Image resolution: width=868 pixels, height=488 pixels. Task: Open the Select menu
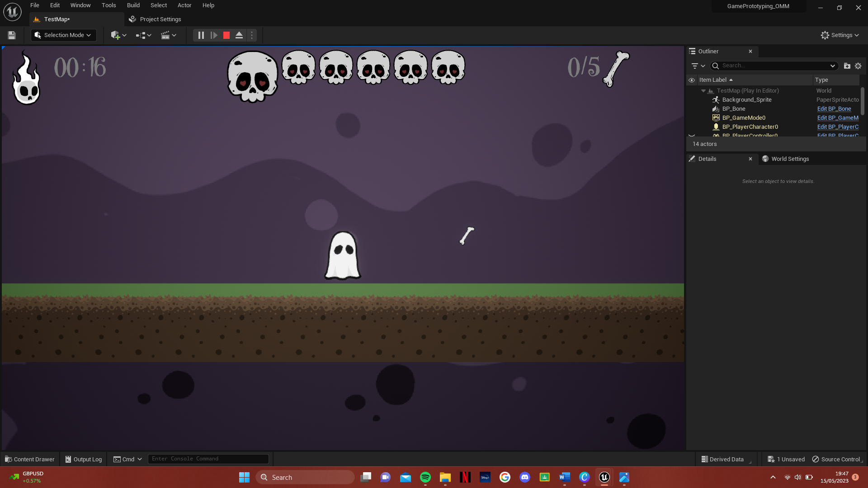159,5
